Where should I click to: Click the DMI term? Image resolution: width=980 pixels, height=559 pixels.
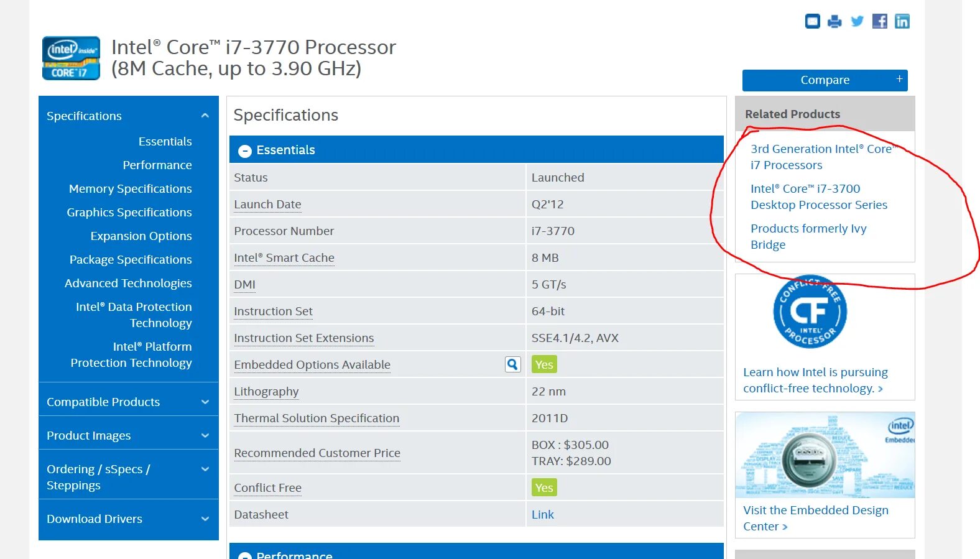click(x=244, y=285)
